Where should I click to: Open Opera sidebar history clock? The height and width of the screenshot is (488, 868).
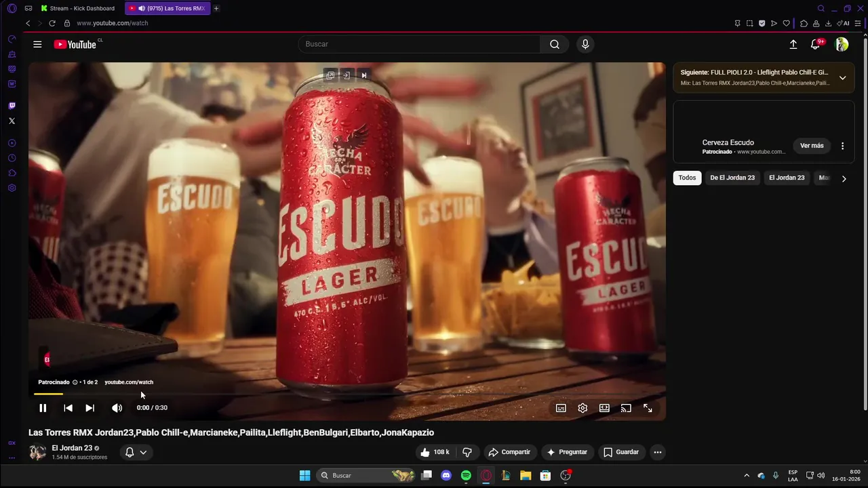[x=12, y=158]
